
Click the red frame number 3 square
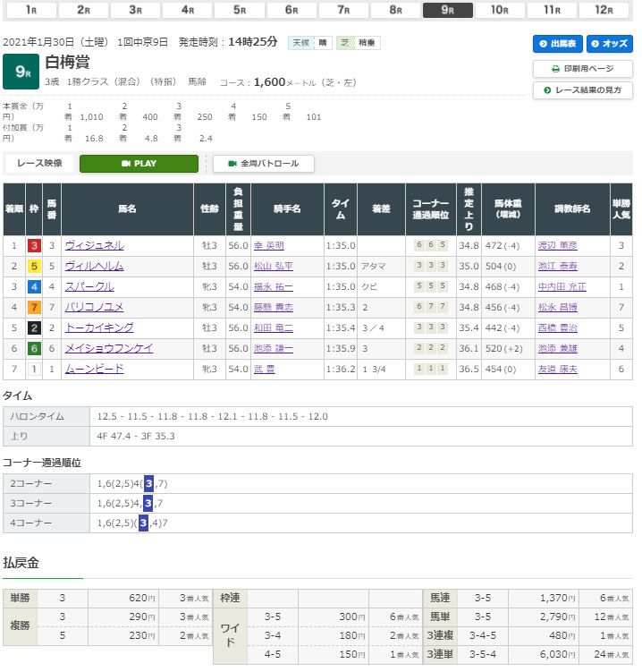pos(34,246)
